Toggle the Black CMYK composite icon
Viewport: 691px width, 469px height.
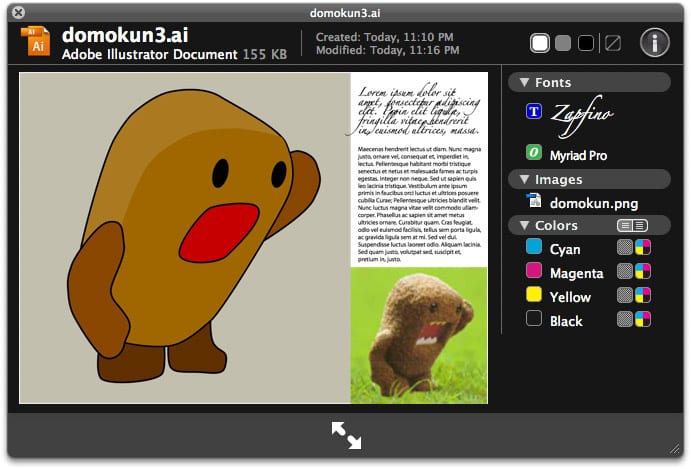point(643,319)
